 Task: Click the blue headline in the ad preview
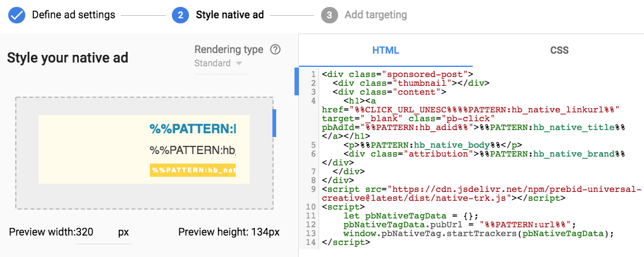192,129
